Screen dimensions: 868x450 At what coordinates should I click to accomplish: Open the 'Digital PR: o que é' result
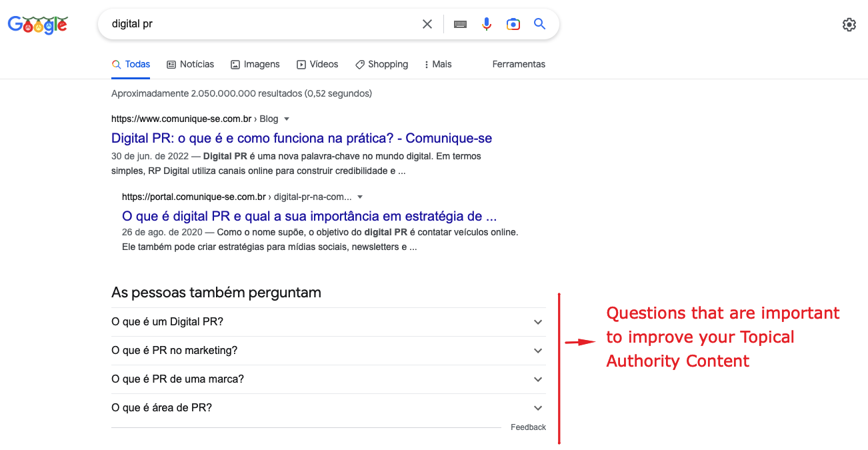[301, 138]
